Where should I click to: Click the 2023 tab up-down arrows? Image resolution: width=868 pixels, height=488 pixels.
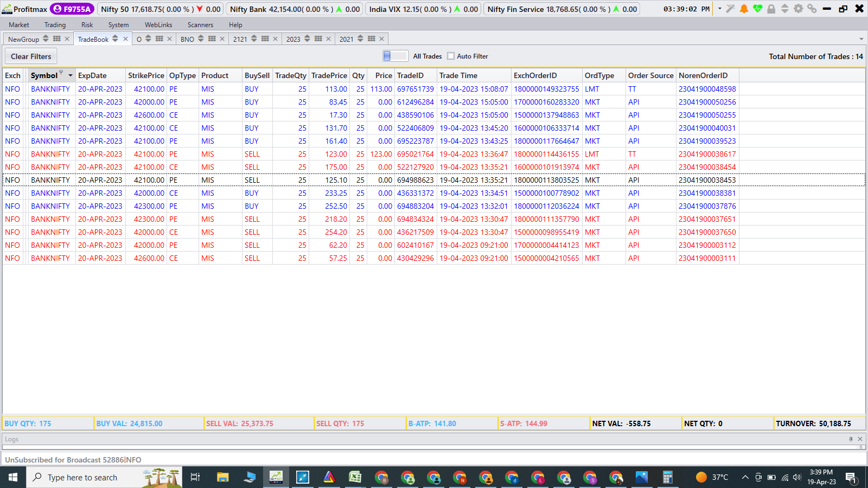(307, 38)
